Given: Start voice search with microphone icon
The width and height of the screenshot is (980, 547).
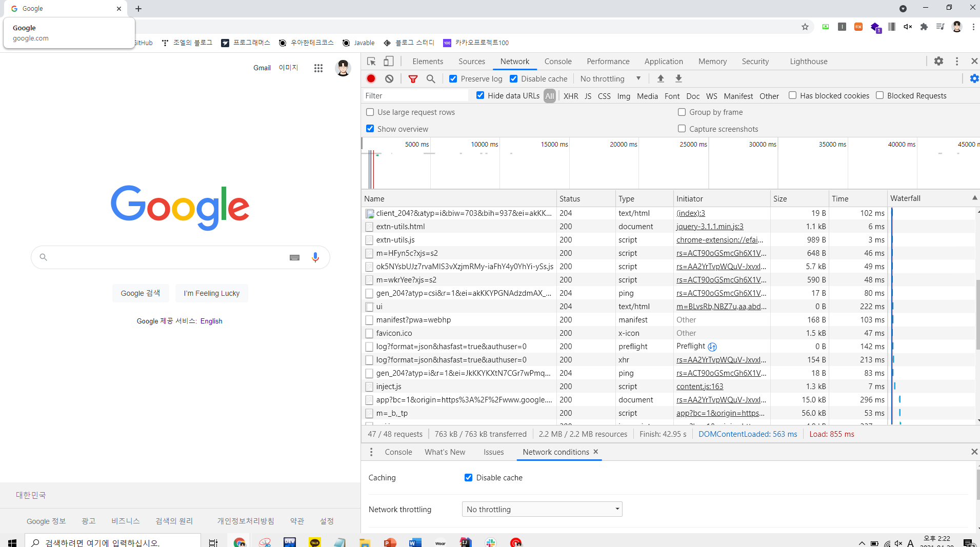Looking at the screenshot, I should tap(315, 257).
